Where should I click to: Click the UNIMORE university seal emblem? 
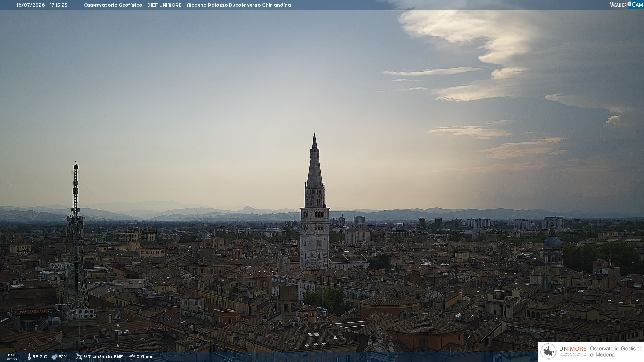549,352
